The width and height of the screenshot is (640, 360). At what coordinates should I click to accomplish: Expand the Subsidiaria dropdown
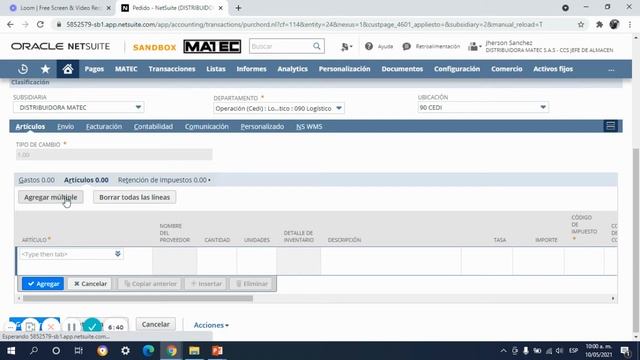138,107
